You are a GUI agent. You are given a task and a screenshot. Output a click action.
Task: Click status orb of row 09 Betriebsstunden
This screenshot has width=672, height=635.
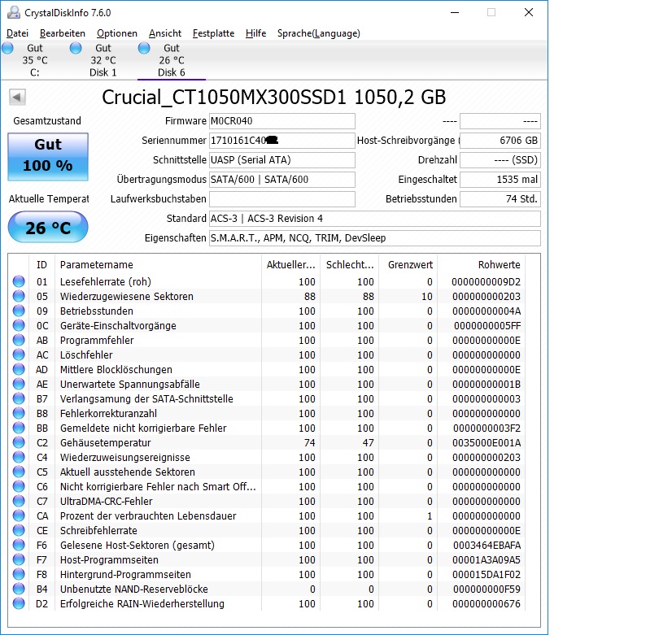19,311
